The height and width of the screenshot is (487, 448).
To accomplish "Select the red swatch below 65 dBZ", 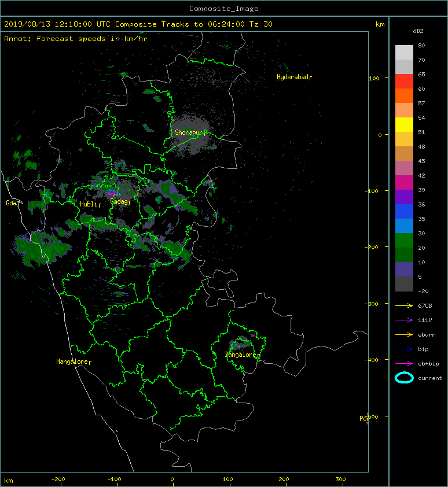I will (x=404, y=82).
